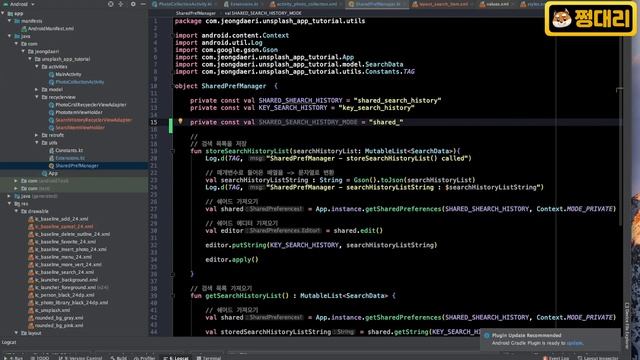The image size is (640, 360).
Task: Click the locate-opened-file target icon
Action: coord(111,4)
